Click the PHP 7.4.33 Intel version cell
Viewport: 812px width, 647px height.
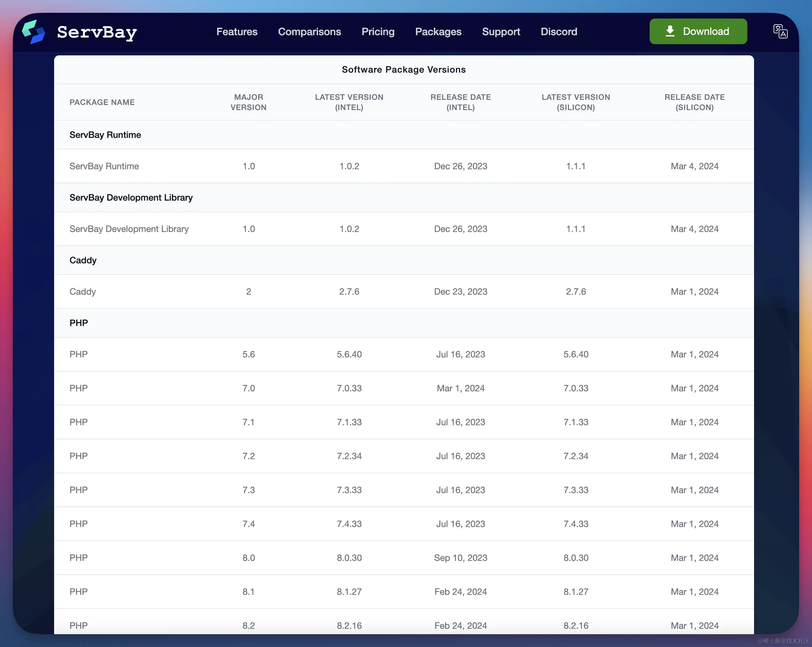(x=349, y=523)
